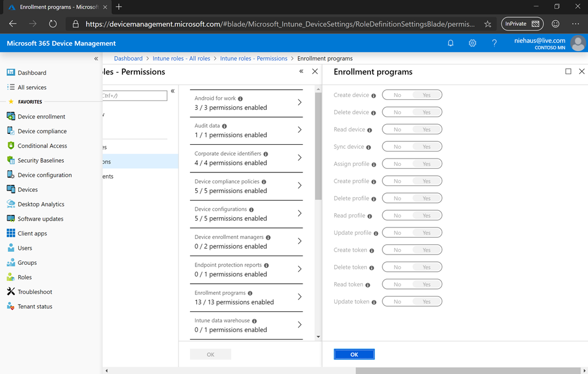Image resolution: width=588 pixels, height=374 pixels.
Task: Click the info icon next to Audit data
Action: click(x=225, y=126)
